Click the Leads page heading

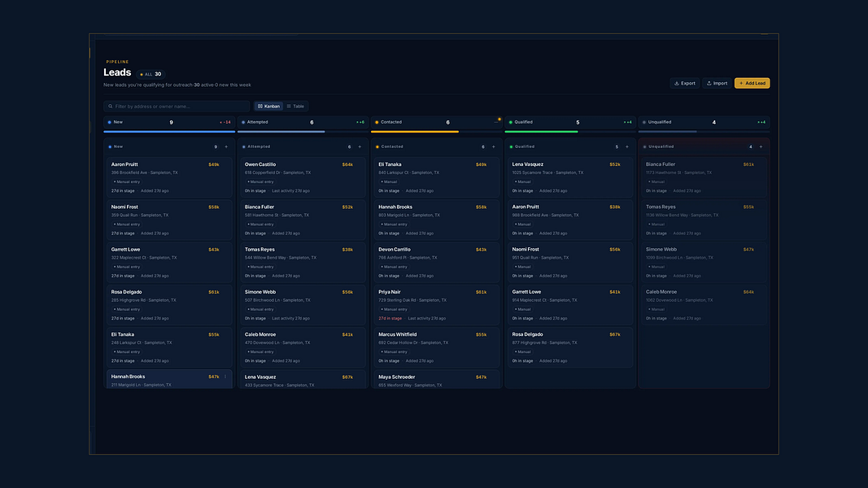tap(117, 72)
